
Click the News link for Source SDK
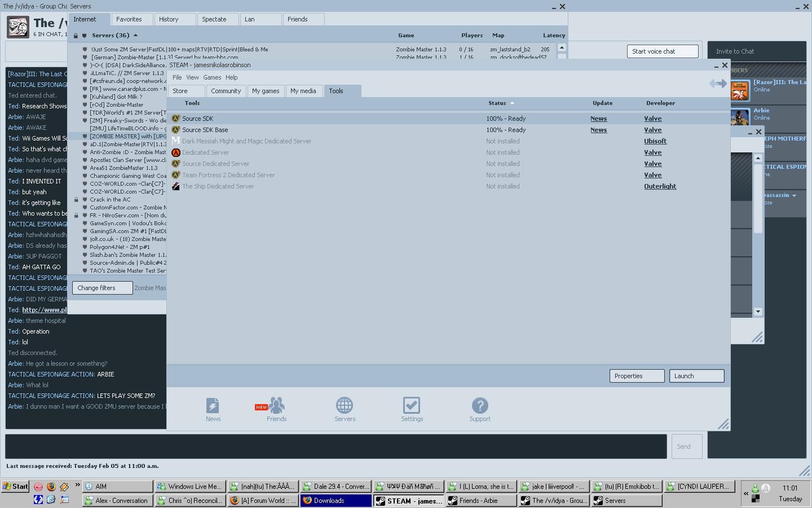[598, 119]
